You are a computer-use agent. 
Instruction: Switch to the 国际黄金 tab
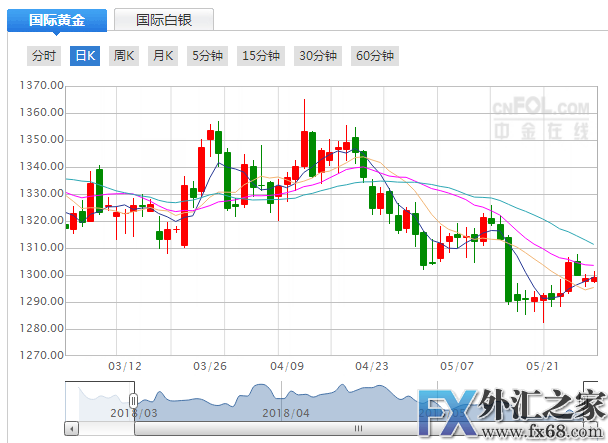55,19
